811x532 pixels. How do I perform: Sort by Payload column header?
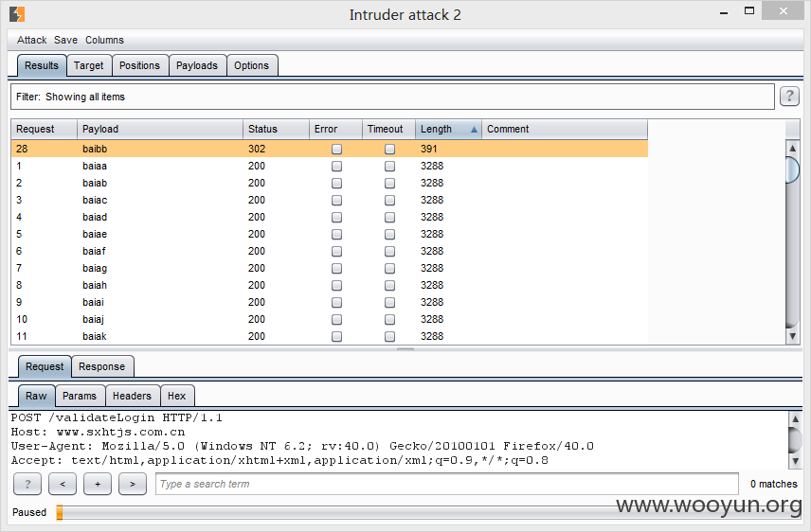pos(160,130)
